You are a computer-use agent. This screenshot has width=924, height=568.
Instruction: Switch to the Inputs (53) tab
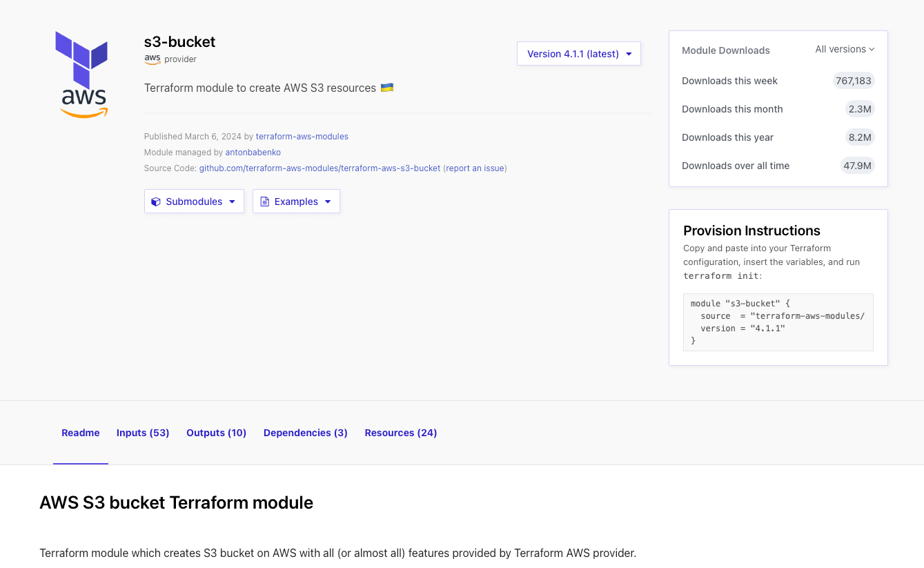[143, 433]
